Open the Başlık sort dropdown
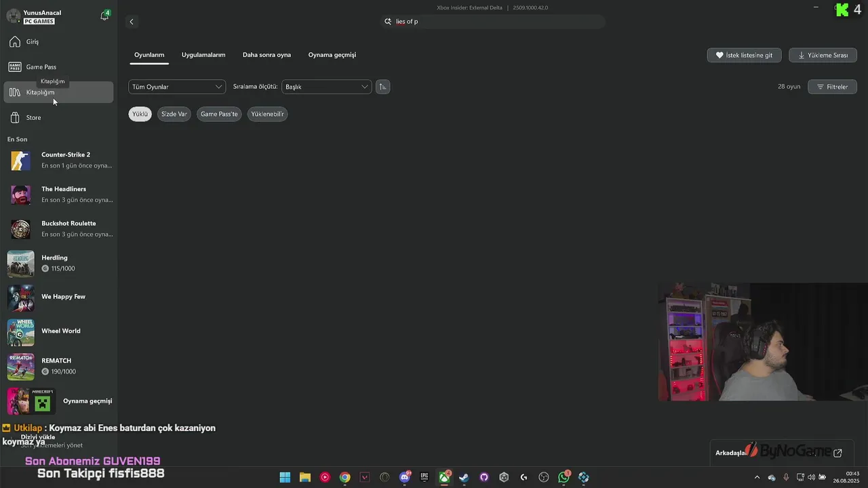Screen dimensions: 868x488 coord(326,87)
